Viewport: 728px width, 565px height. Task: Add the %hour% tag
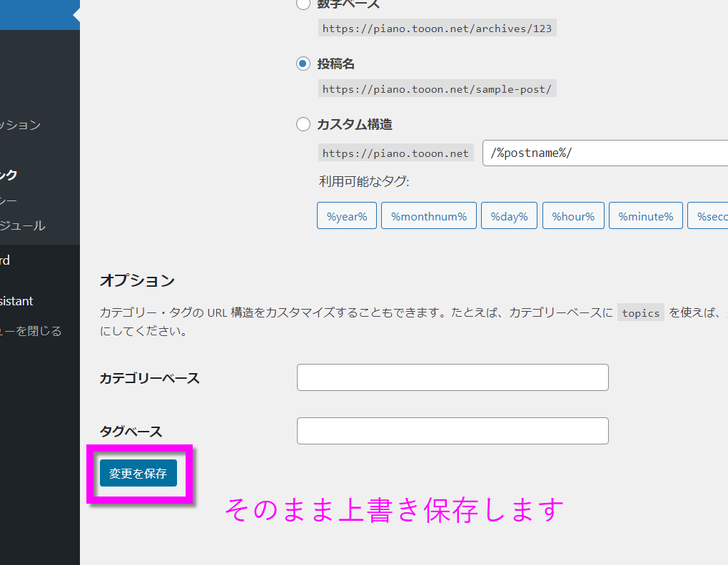(573, 216)
